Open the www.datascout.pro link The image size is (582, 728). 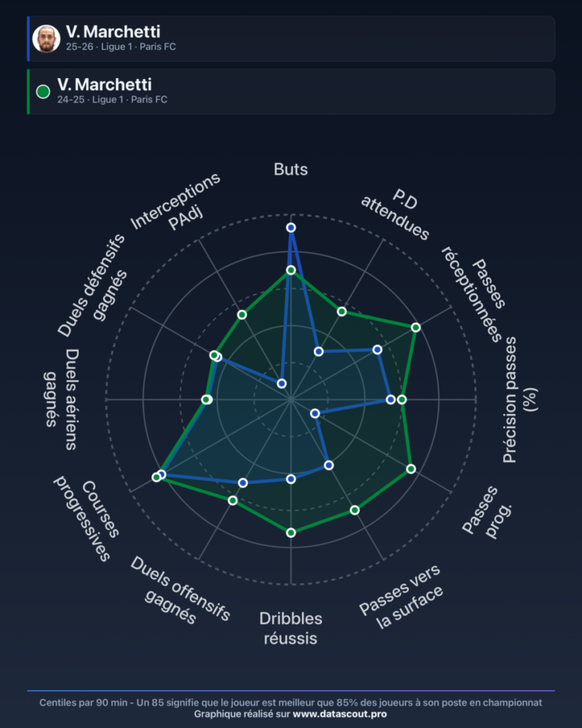(x=339, y=714)
